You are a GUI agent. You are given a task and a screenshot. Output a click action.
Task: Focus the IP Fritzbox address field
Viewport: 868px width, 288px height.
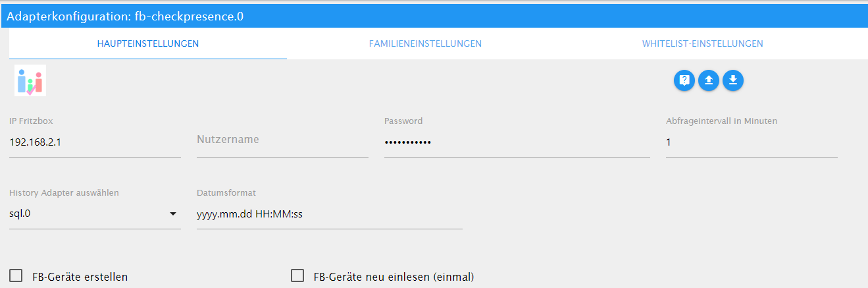tap(95, 142)
